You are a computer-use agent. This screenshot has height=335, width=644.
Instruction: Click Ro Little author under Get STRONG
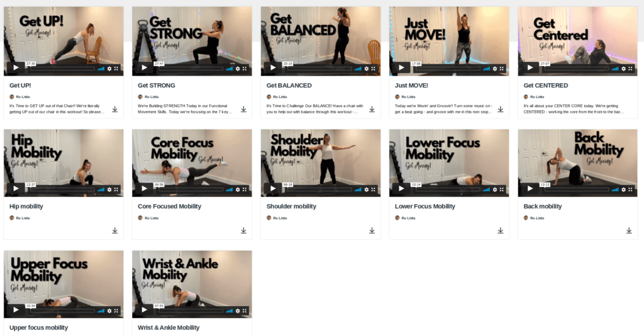click(x=152, y=97)
